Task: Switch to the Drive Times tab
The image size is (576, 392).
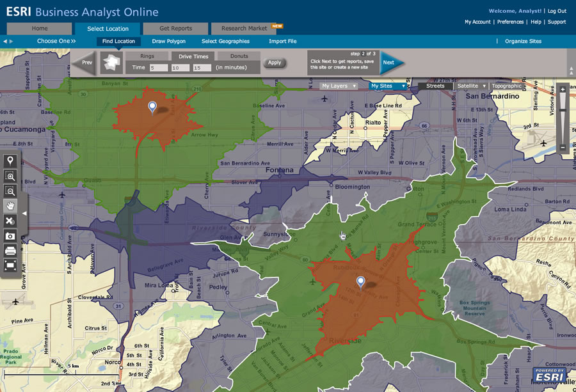Action: pos(193,56)
